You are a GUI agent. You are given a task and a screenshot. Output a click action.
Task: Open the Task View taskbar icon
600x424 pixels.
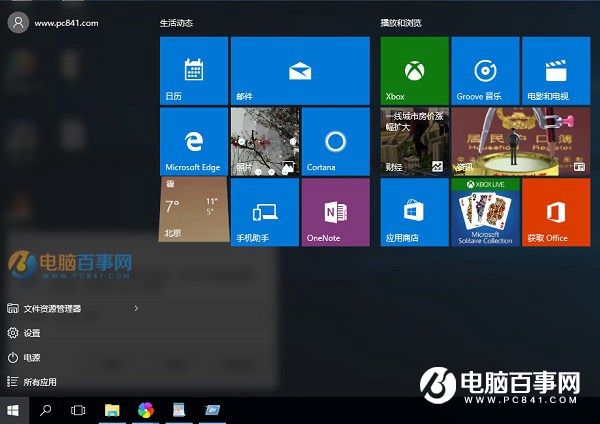(78, 411)
